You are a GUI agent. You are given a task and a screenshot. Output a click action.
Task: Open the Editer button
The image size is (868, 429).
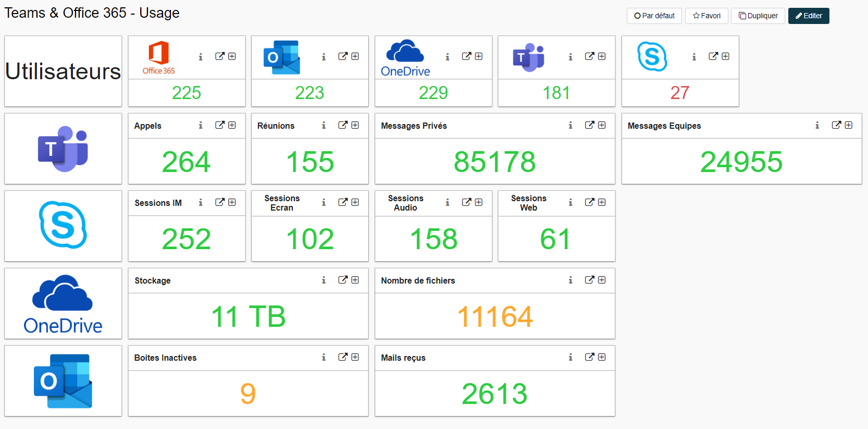(809, 16)
